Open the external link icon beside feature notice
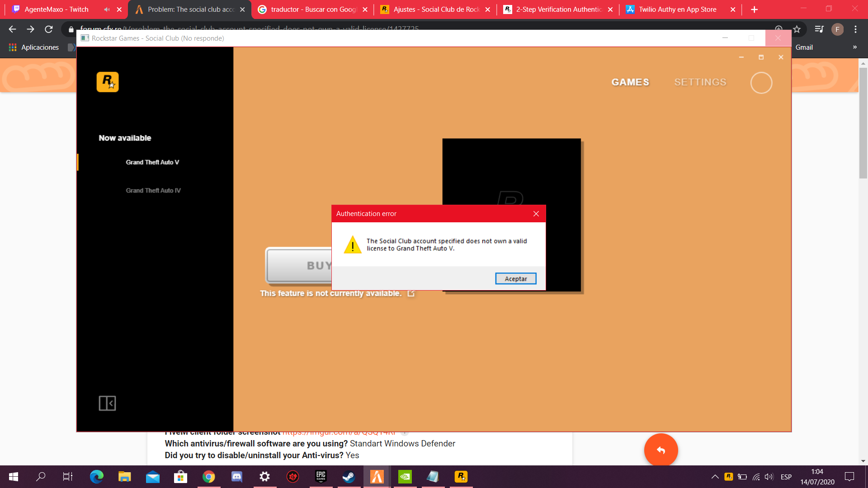Screen dimensions: 868x488 (x=411, y=293)
